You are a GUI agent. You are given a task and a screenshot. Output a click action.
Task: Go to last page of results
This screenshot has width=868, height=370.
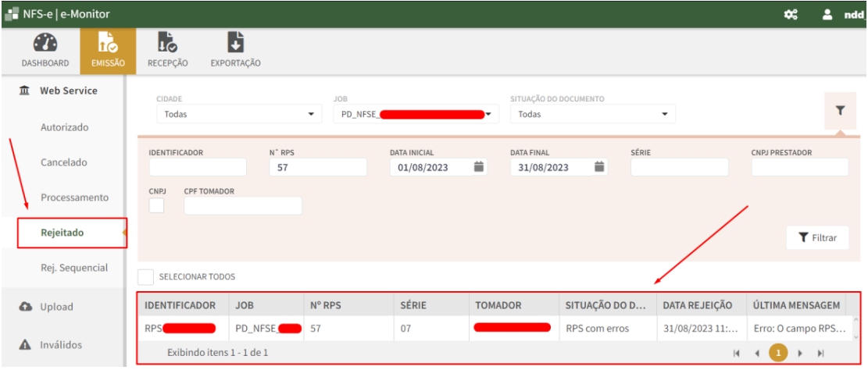pos(820,353)
